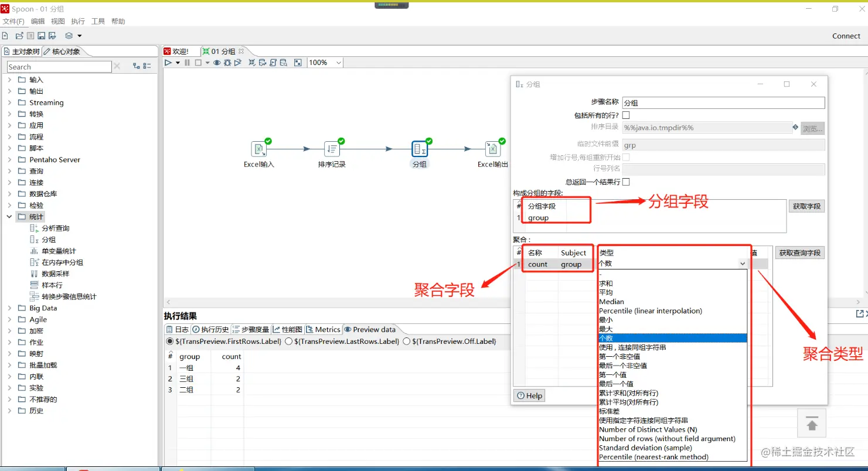Switch to the 主对象树 tab

coord(22,52)
